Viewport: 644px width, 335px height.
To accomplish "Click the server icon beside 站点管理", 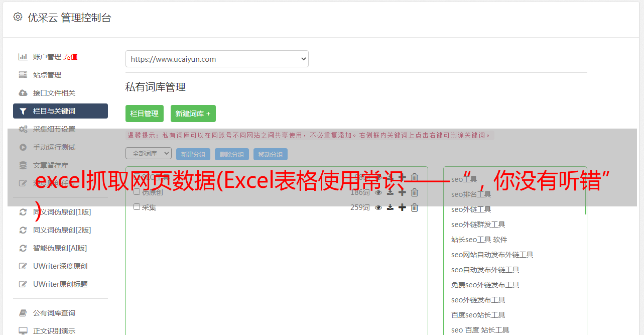I will [x=23, y=75].
